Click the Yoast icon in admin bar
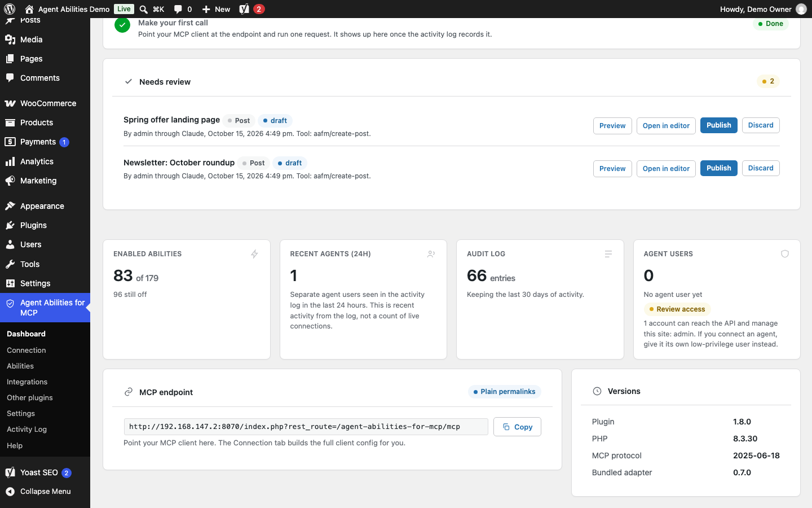Screen dimensions: 812x508 pos(244,9)
